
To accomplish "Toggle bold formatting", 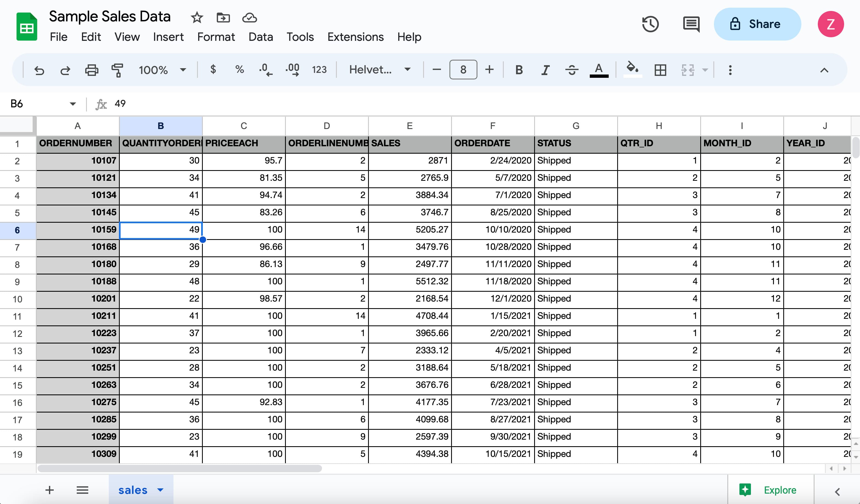I will [519, 70].
